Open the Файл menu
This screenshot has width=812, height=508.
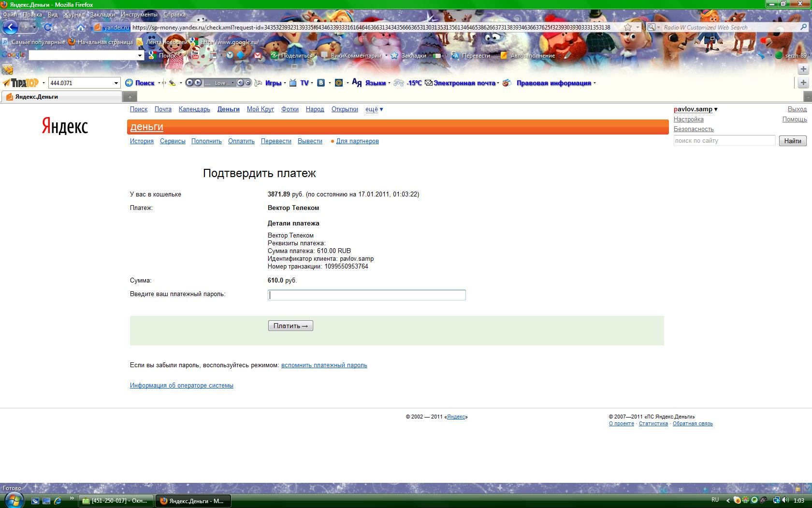point(10,15)
